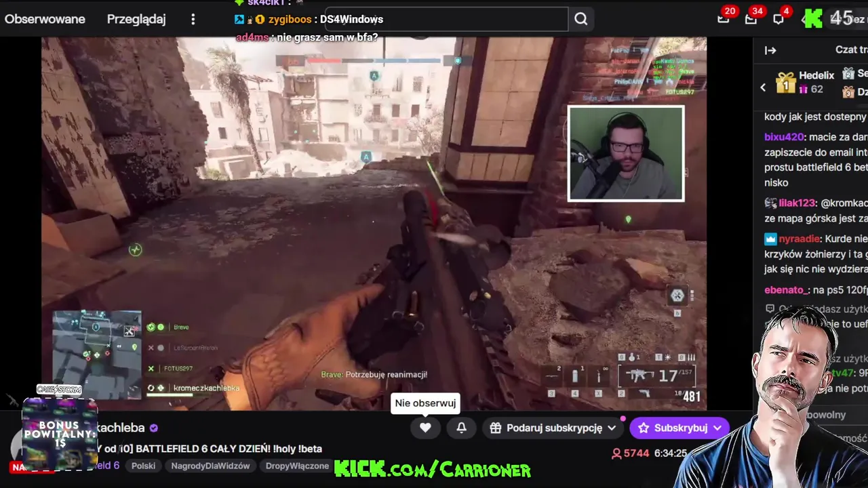868x488 pixels.
Task: Click zygiboos username in overlay chat
Action: 290,19
